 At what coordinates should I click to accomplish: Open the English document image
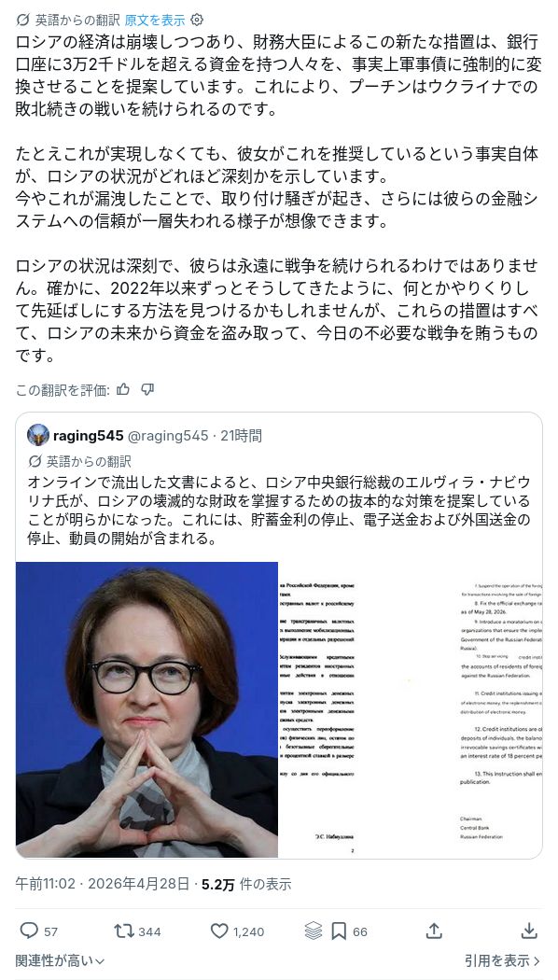click(498, 709)
